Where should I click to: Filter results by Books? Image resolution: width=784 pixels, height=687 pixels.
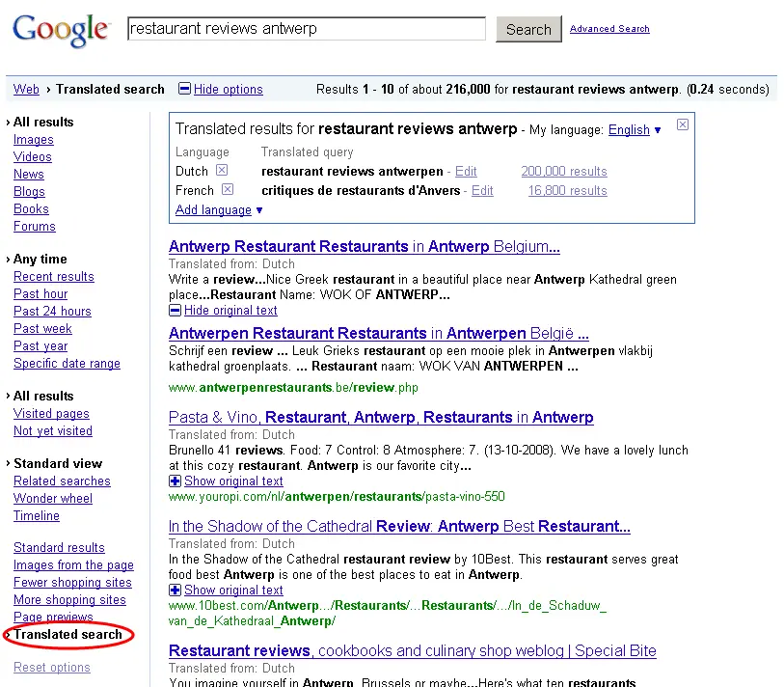coord(31,208)
